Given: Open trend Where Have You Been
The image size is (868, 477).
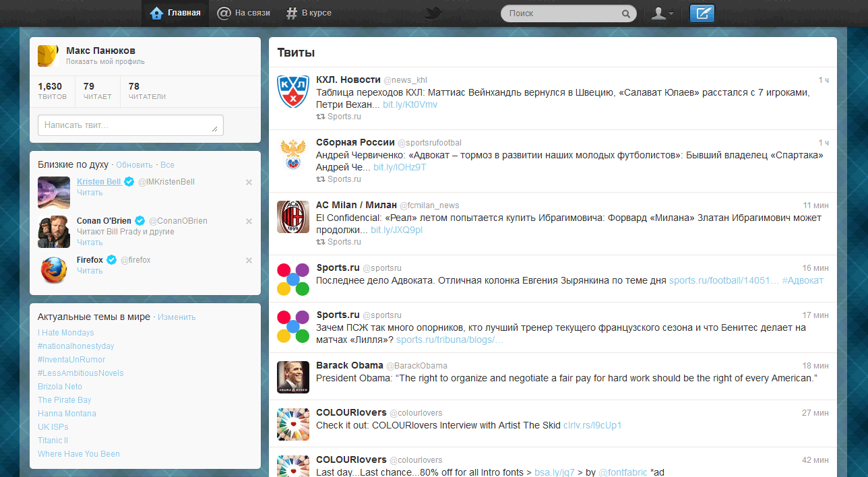Looking at the screenshot, I should click(79, 454).
